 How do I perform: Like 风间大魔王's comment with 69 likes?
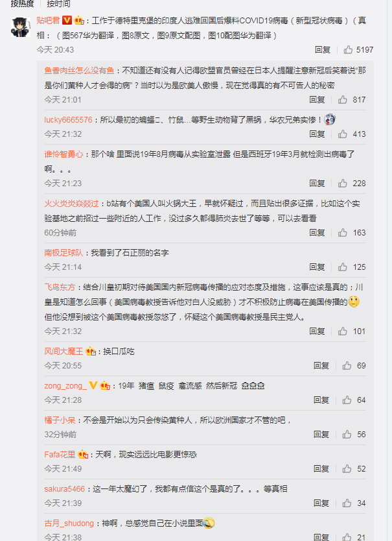pyautogui.click(x=347, y=365)
